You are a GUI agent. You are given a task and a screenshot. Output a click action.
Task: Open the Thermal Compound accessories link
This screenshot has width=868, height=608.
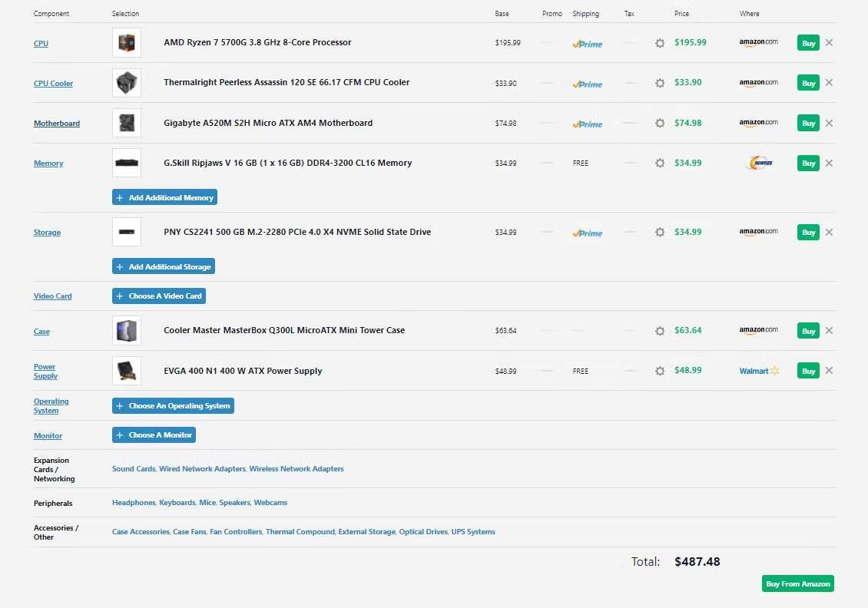[300, 532]
